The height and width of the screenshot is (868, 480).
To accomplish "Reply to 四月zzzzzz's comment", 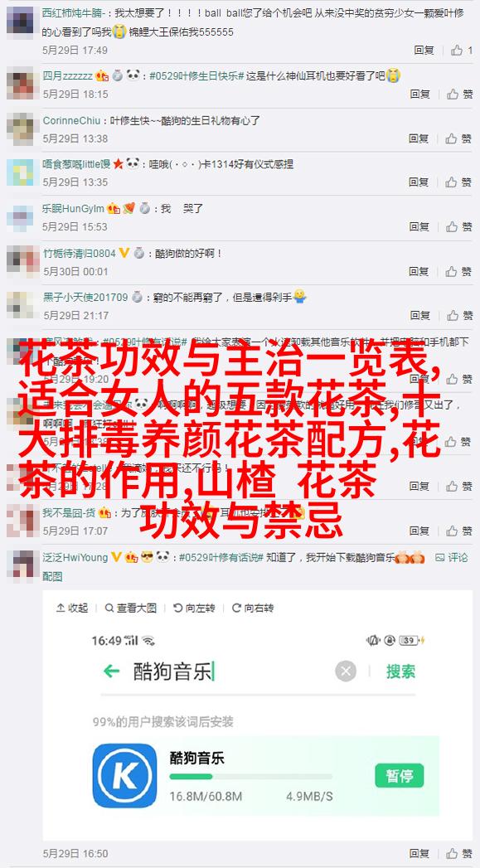I will coord(420,95).
